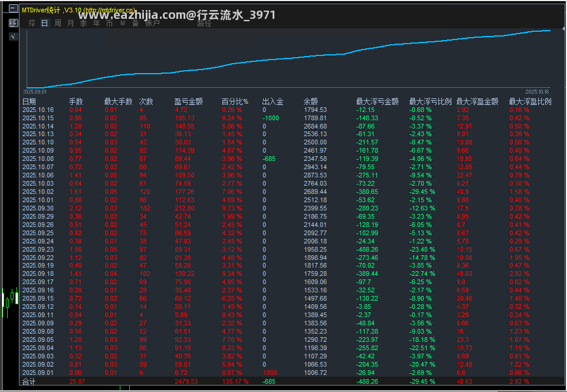Click max floating loss -488.26 on 2025.09.23
Viewport: 567px width, 392px height.
click(x=368, y=250)
